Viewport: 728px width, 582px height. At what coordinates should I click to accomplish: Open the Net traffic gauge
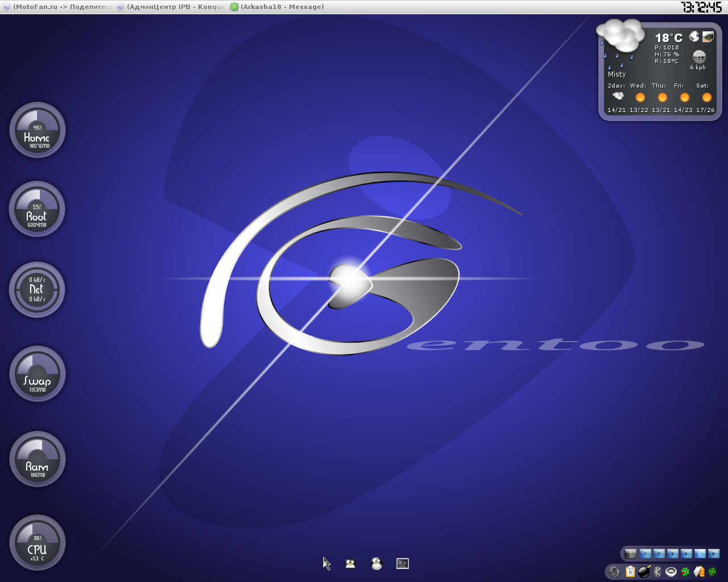[37, 290]
